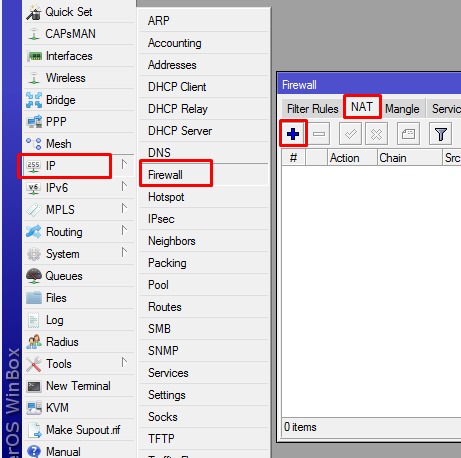Click the Log page icon

tap(33, 320)
